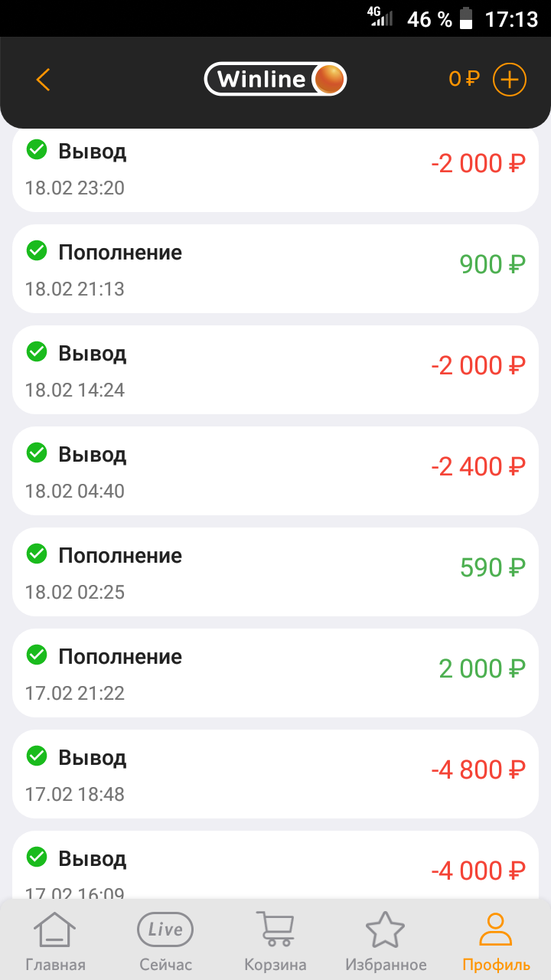Viewport: 551px width, 980px height.
Task: Open the Корзина cart icon
Action: tap(275, 941)
